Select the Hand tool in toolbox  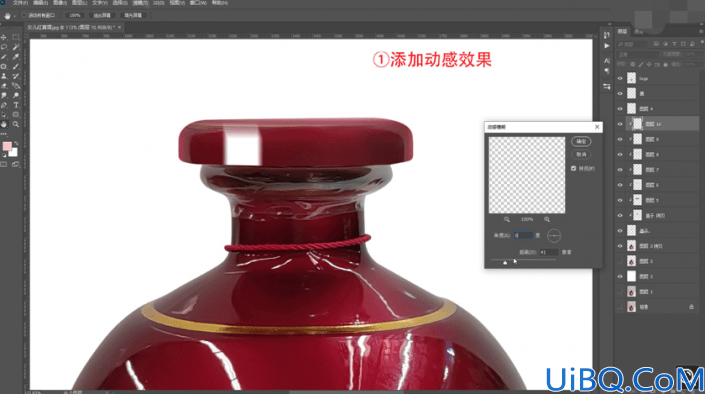4,124
